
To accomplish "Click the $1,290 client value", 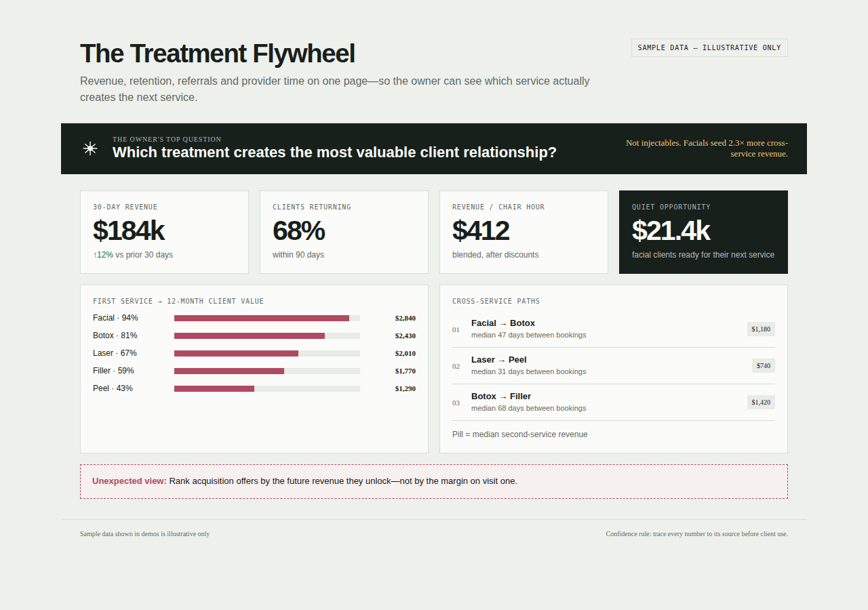I will tap(406, 388).
